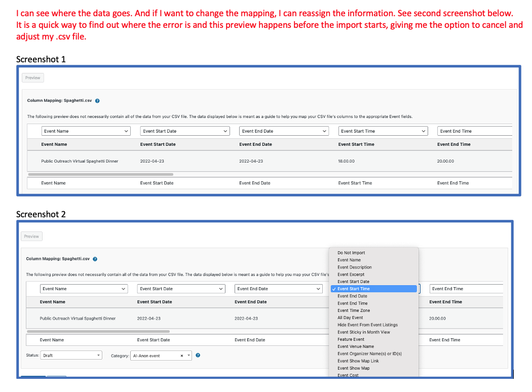Click the Screenshot 2 heading text
The width and height of the screenshot is (532, 392).
pyautogui.click(x=41, y=214)
